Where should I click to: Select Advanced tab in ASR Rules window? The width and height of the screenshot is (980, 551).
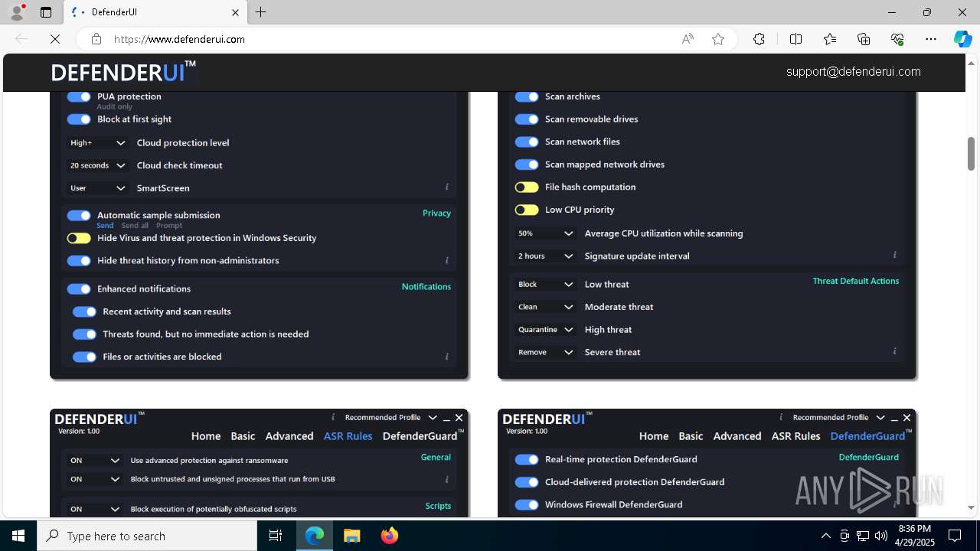tap(289, 436)
